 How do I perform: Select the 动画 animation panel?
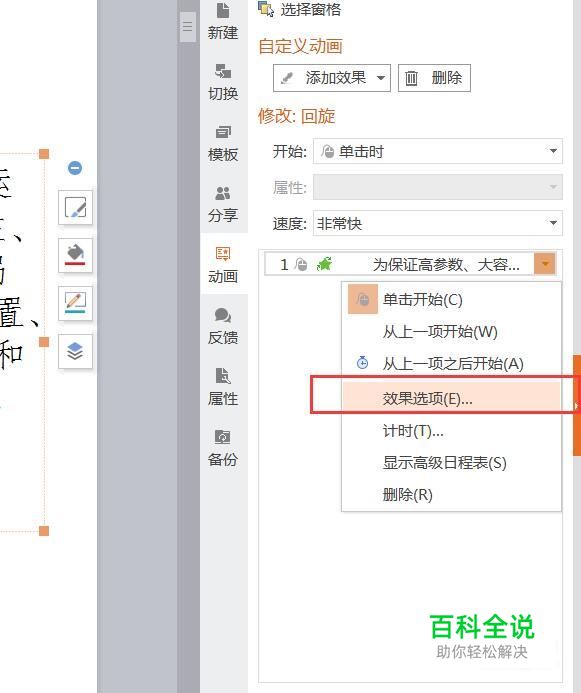coord(223,265)
